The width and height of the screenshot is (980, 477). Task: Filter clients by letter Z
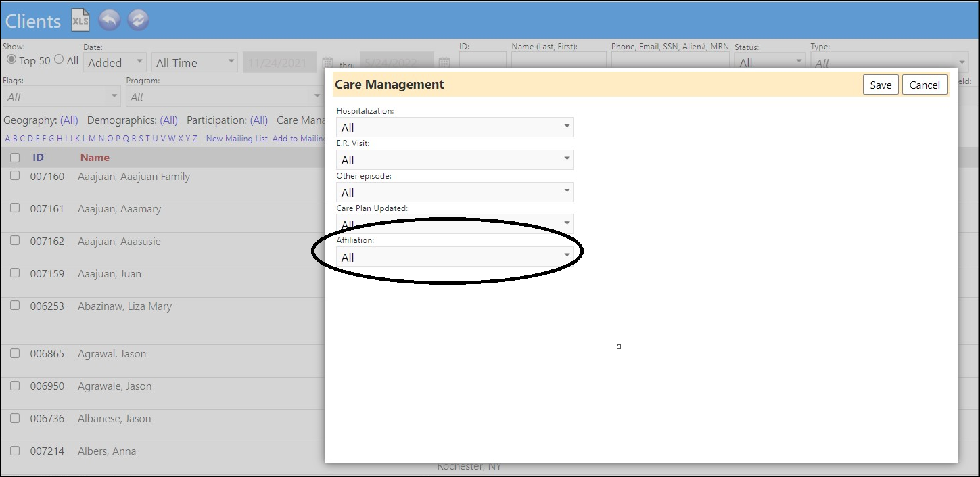point(195,139)
